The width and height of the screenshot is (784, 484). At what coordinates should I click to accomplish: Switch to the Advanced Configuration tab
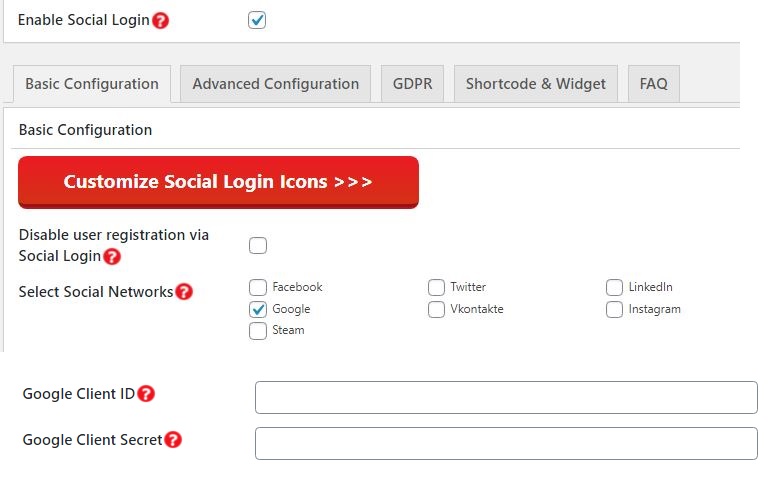276,84
